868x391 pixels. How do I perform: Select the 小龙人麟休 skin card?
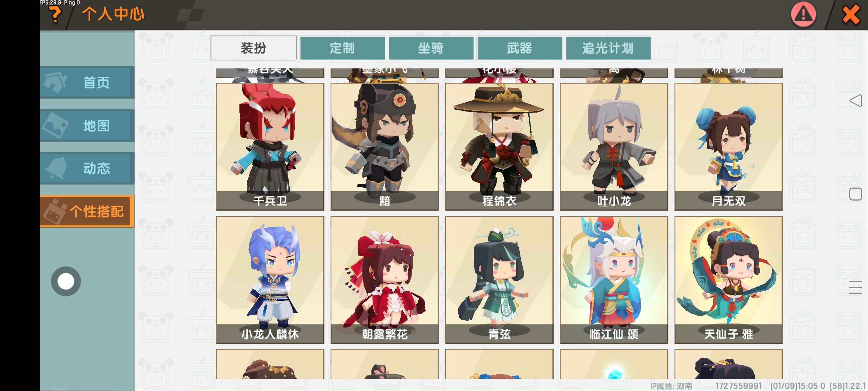click(x=270, y=280)
